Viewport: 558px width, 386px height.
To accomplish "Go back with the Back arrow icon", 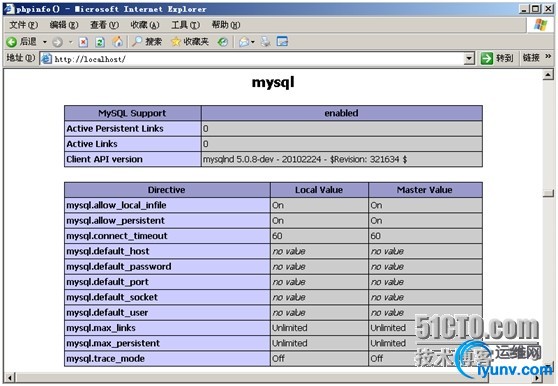I will [11, 42].
